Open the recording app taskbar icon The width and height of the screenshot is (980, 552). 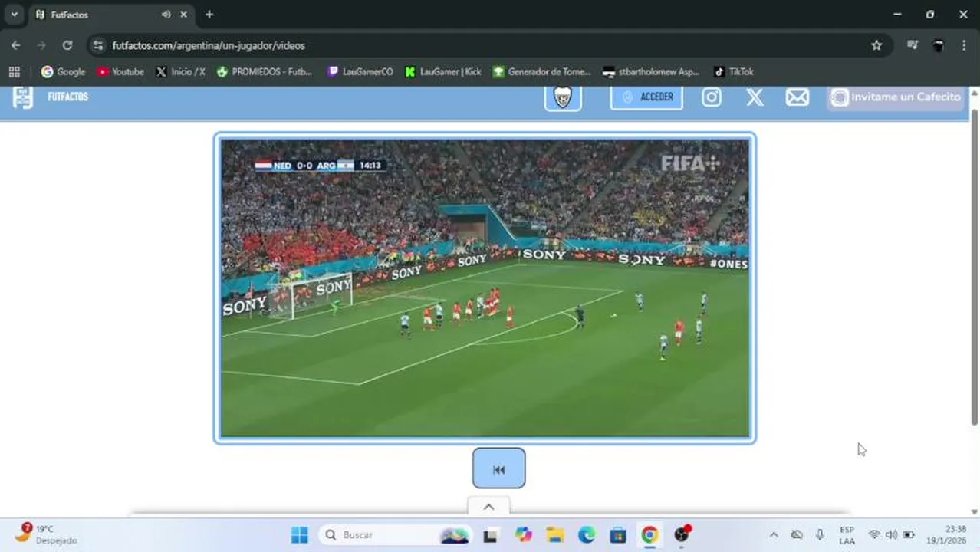coord(682,534)
